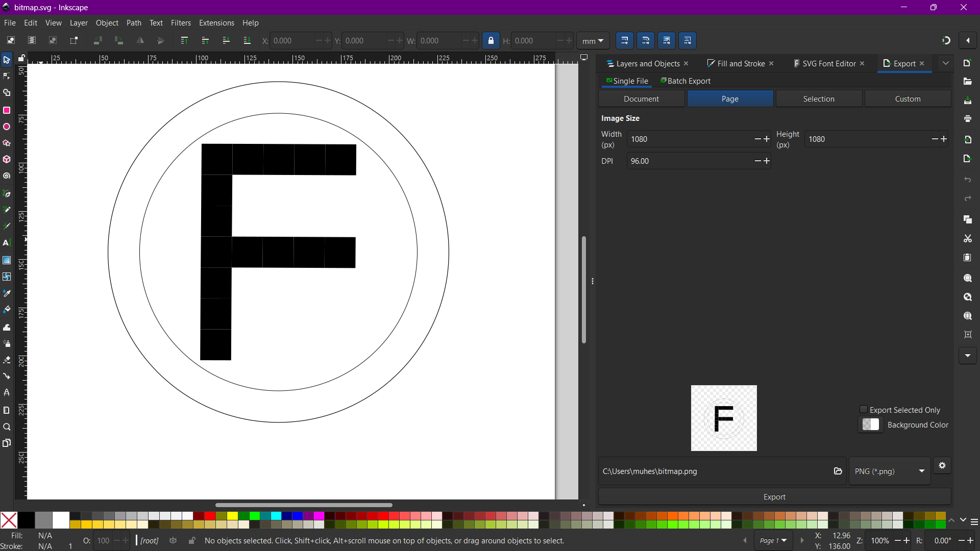Select the Paint Bucket tool

pyautogui.click(x=7, y=310)
